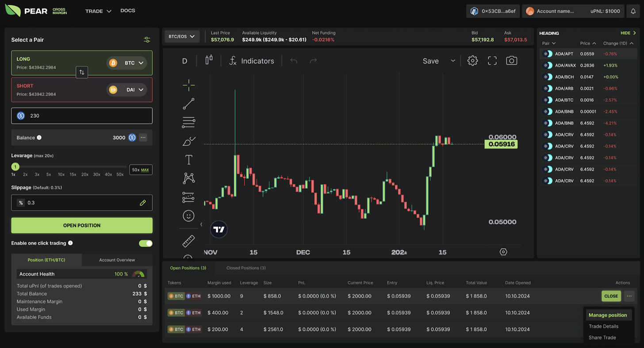This screenshot has height=348, width=644.
Task: Open the XABCD pattern drawing tool
Action: tap(188, 178)
